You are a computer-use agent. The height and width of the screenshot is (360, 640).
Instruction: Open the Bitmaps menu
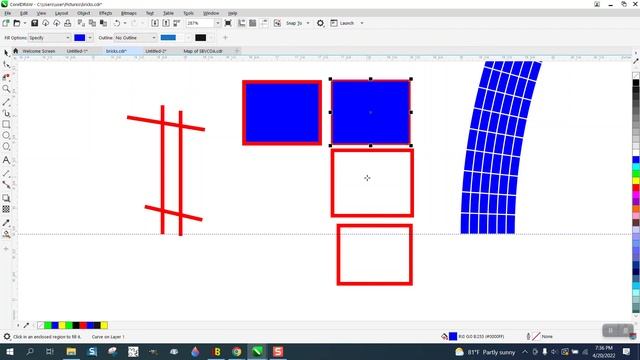point(129,13)
